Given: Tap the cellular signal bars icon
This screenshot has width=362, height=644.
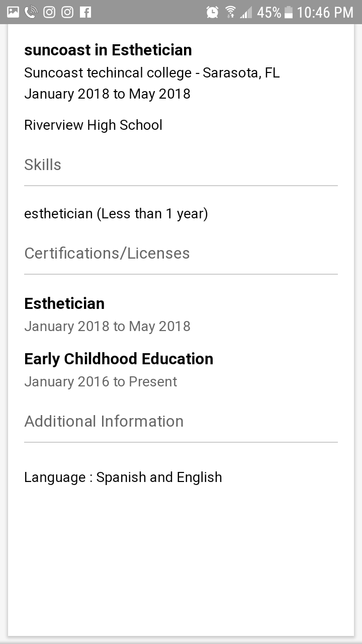Looking at the screenshot, I should (246, 12).
